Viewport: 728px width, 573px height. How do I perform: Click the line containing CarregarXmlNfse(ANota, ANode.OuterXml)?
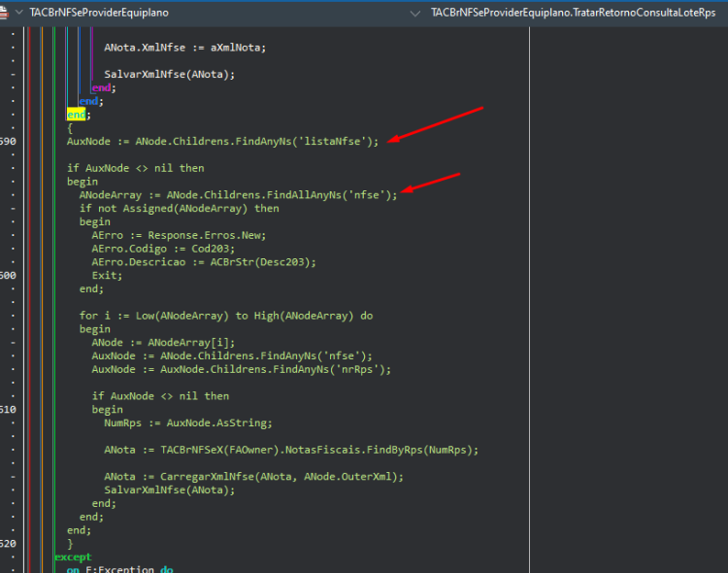[254, 476]
